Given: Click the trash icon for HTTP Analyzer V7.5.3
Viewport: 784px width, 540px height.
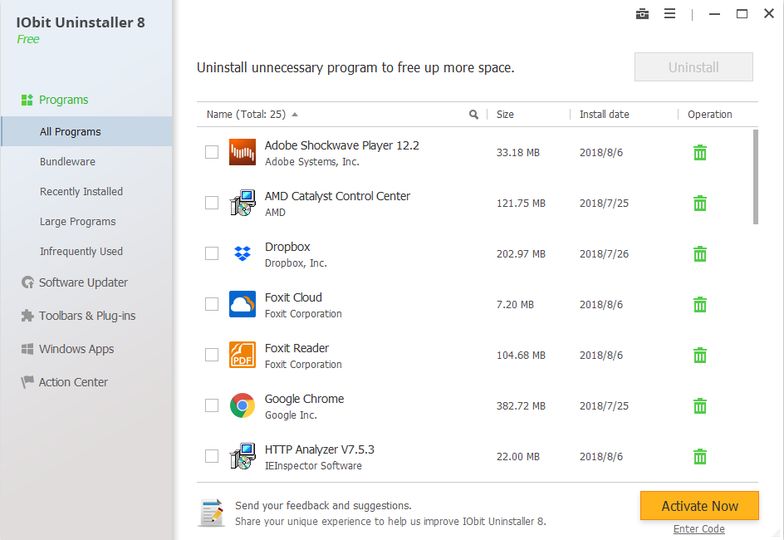Looking at the screenshot, I should click(700, 456).
